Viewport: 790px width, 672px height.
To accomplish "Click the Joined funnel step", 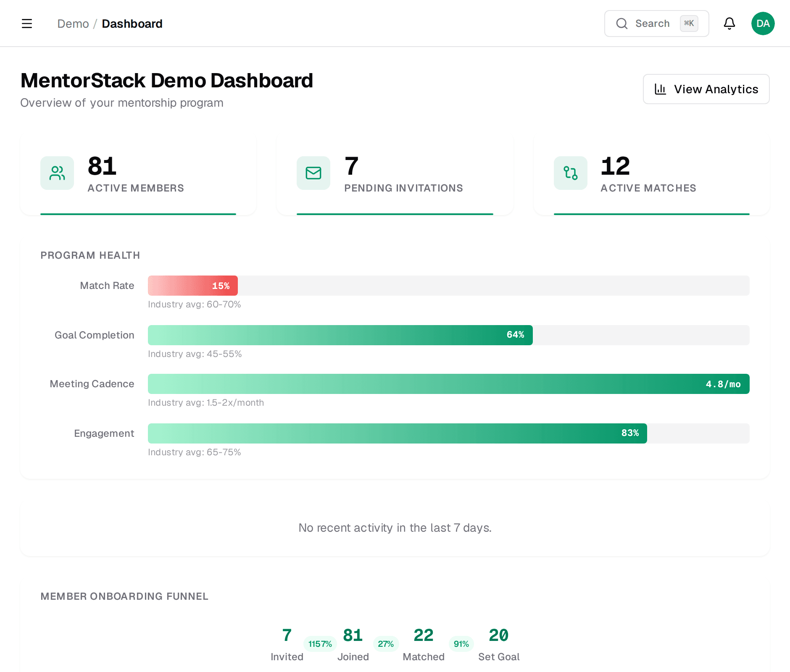I will coord(353,644).
